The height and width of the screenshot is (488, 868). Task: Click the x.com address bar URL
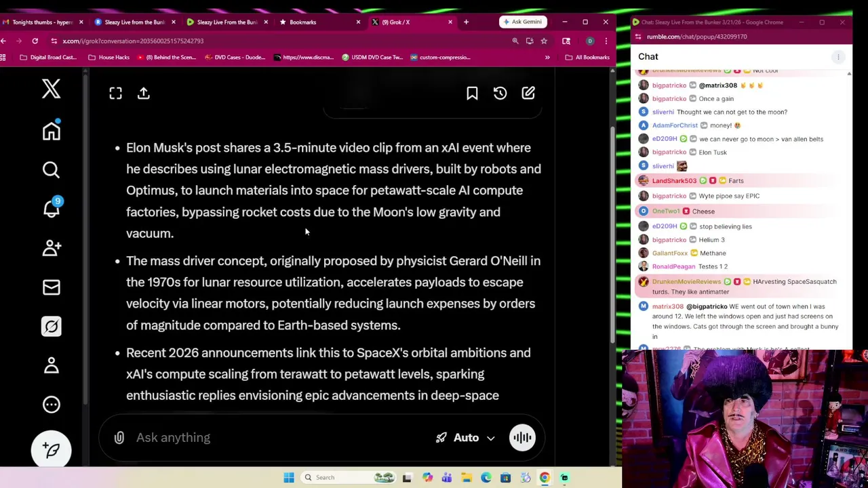133,41
